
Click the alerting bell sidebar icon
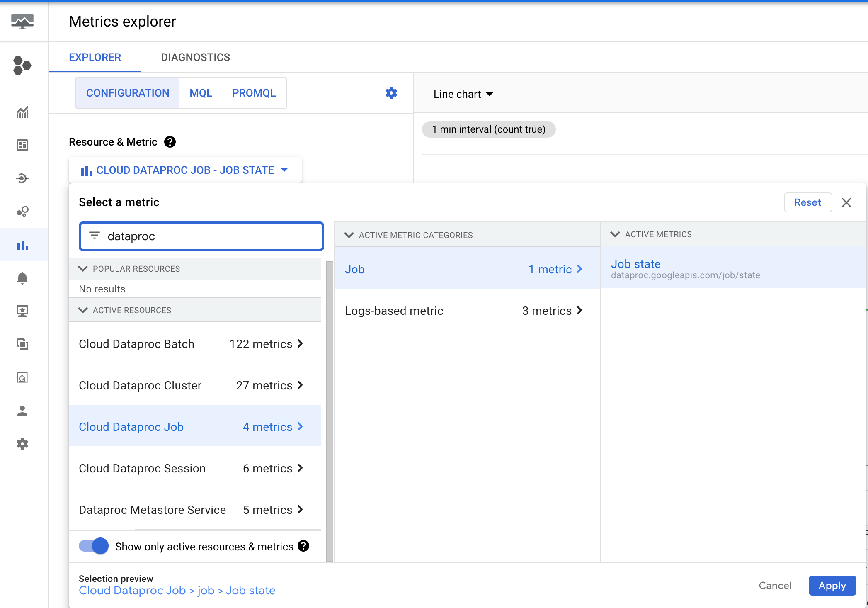pyautogui.click(x=22, y=278)
